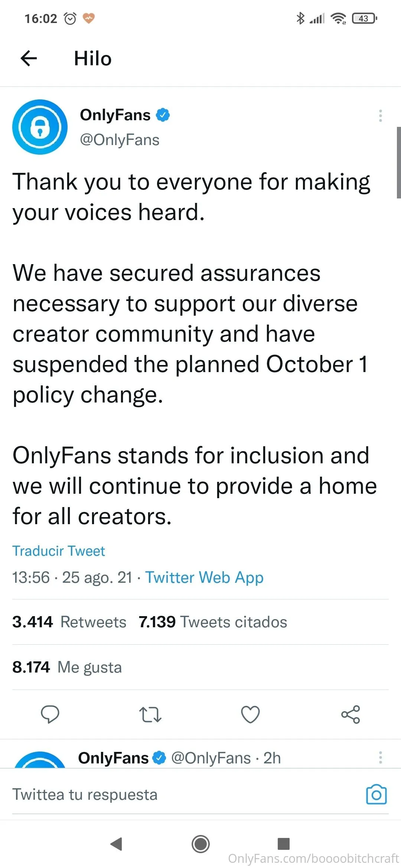Tap the @OnlyFans handle under name
Viewport: 401px width, 868px height.
(120, 140)
